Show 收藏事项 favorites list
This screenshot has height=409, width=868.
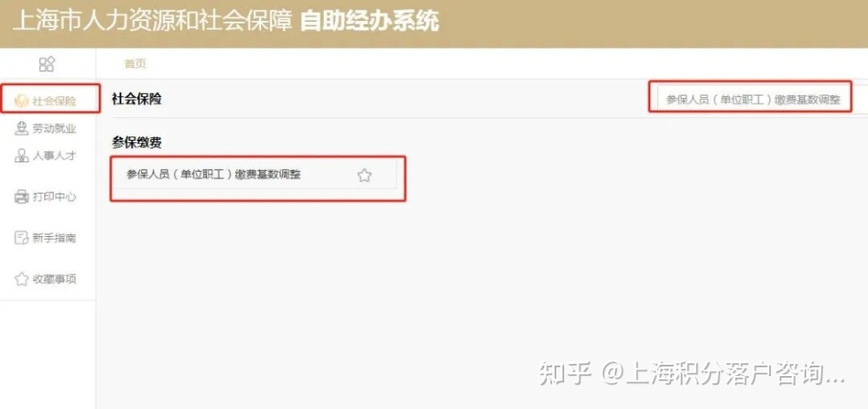pos(54,279)
